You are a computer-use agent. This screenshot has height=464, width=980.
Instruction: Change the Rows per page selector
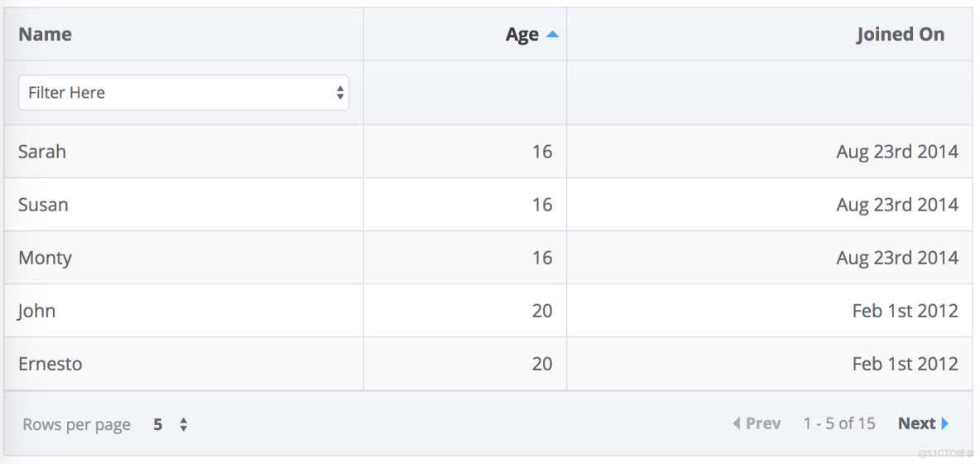click(170, 424)
